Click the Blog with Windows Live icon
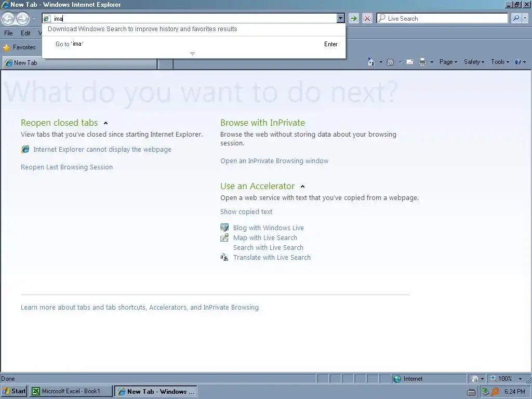The height and width of the screenshot is (399, 532). (224, 228)
